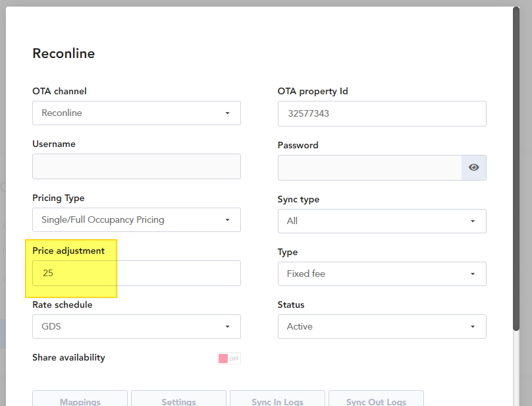Expand the Rate schedule dropdown
532x406 pixels.
[x=136, y=326]
